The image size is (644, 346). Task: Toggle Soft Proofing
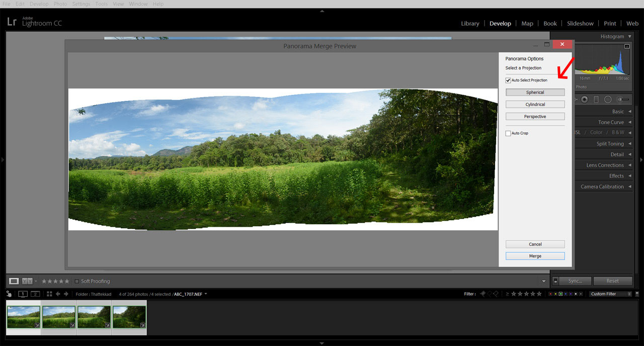click(x=77, y=281)
